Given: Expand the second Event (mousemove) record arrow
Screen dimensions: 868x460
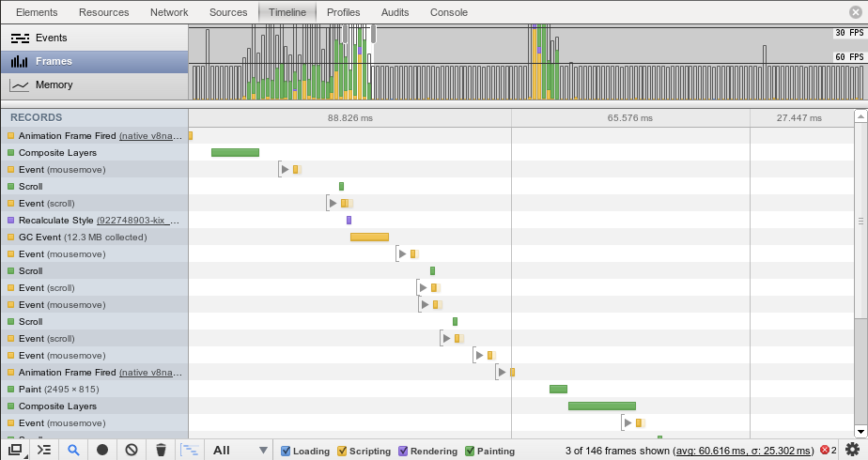Looking at the screenshot, I should [x=402, y=253].
